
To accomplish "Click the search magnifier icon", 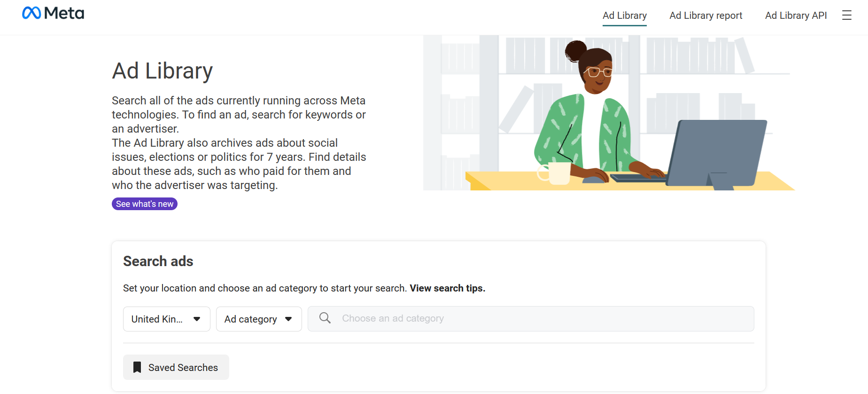I will pos(325,318).
